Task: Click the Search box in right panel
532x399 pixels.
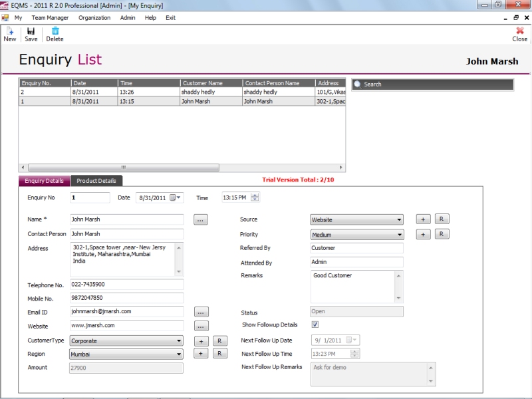Action: (x=432, y=84)
